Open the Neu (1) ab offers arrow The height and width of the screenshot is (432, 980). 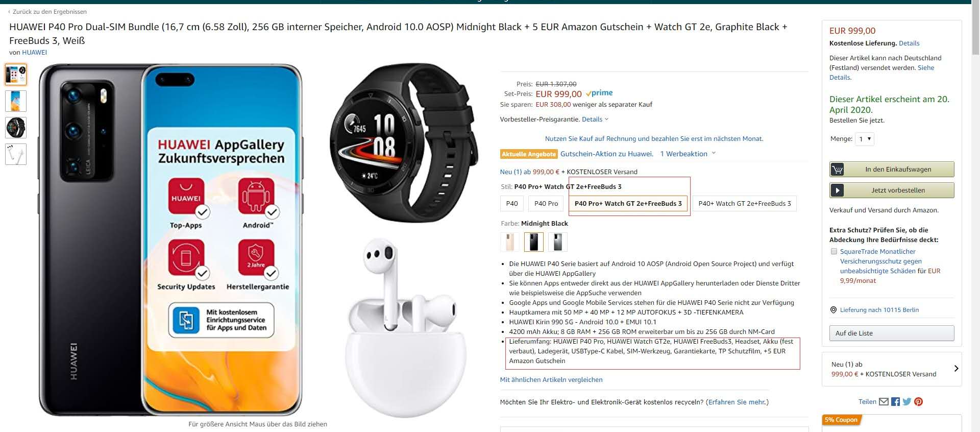click(x=956, y=368)
